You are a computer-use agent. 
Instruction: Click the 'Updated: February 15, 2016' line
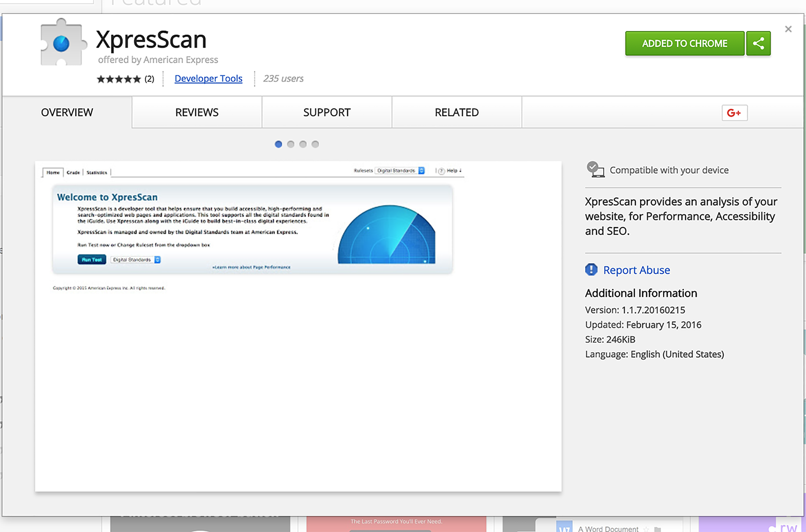(643, 325)
